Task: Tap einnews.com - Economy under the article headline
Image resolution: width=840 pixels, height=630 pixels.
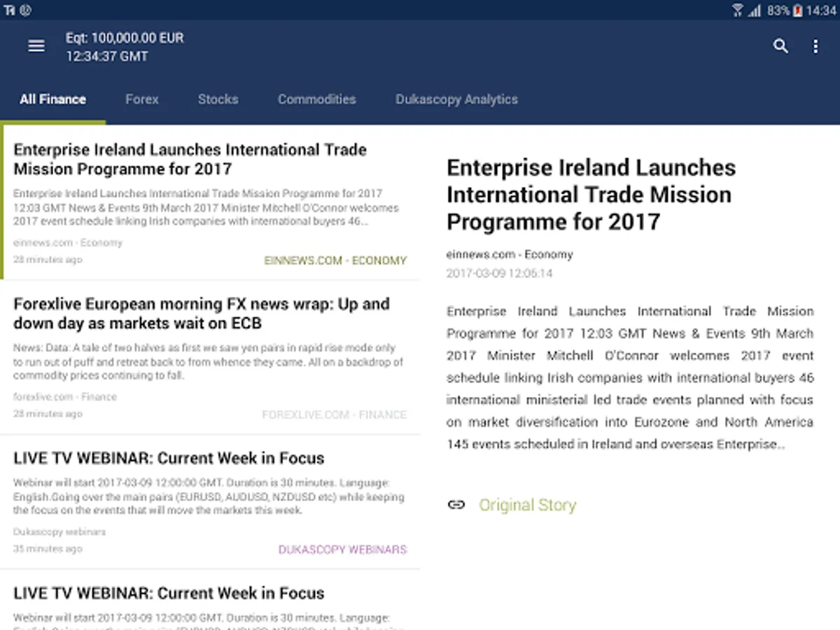Action: pyautogui.click(x=510, y=254)
